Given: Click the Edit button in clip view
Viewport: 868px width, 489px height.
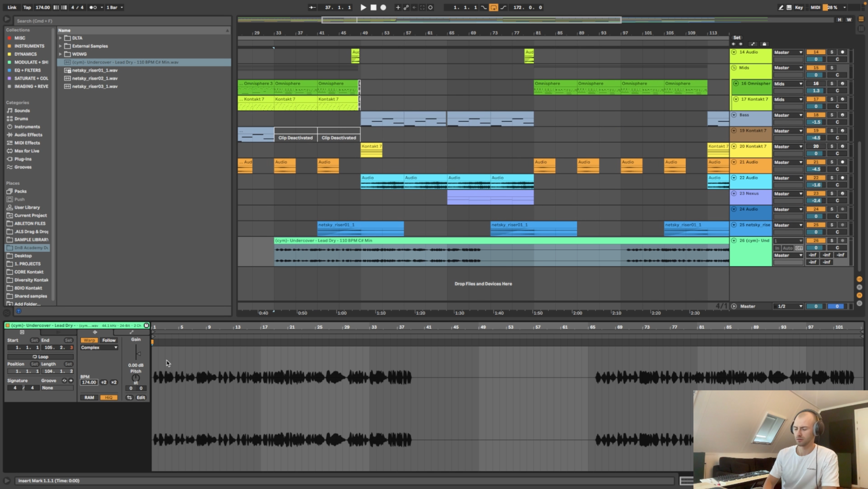Looking at the screenshot, I should (141, 397).
